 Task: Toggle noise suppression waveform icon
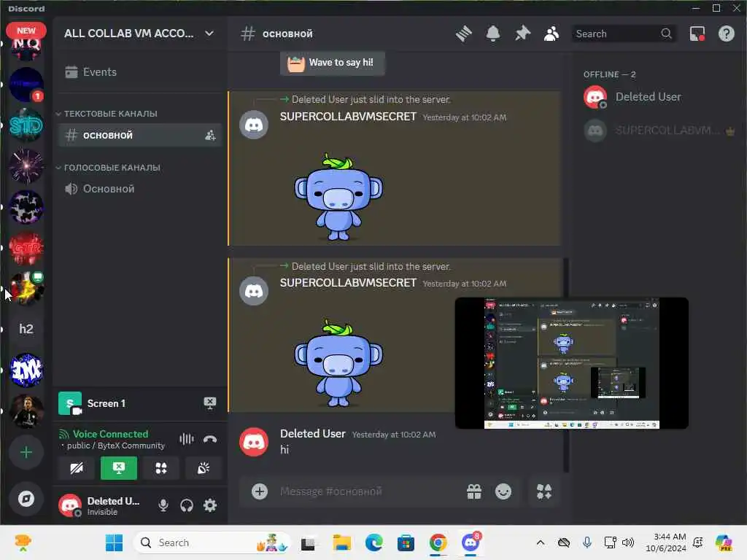point(187,439)
